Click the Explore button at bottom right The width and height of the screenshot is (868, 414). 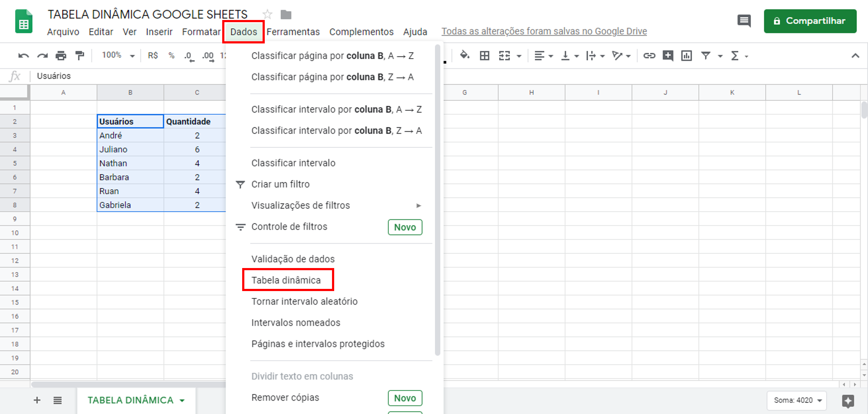(x=848, y=401)
